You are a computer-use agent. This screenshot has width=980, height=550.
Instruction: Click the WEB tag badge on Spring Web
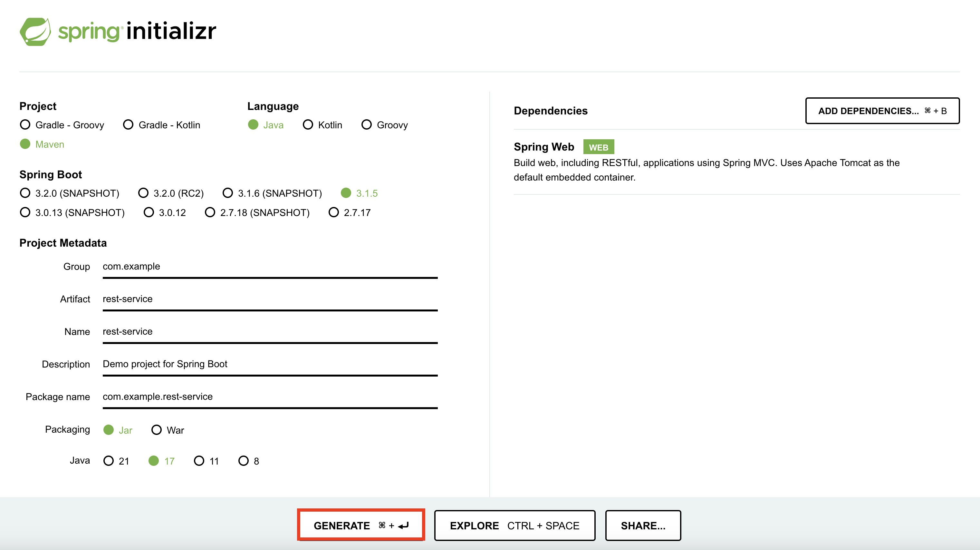click(598, 147)
